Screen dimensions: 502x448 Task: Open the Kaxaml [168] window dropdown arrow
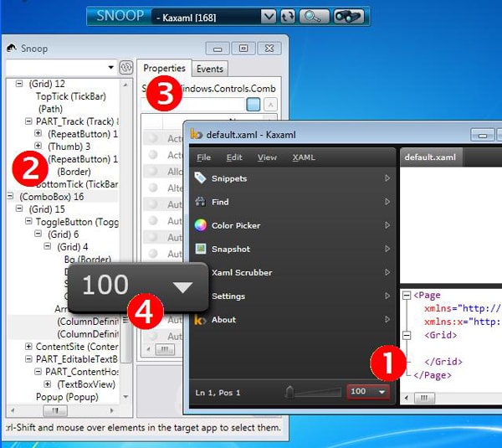coord(269,17)
